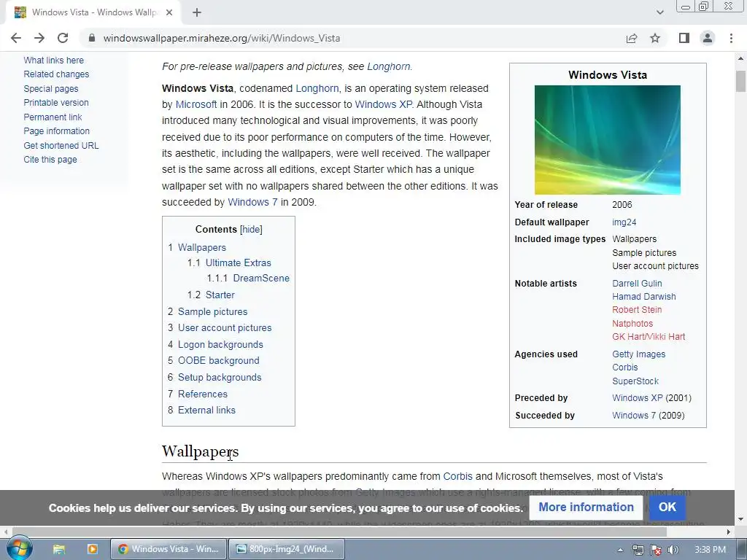This screenshot has height=560, width=747.
Task: View site info via the padlock icon
Action: tap(92, 38)
